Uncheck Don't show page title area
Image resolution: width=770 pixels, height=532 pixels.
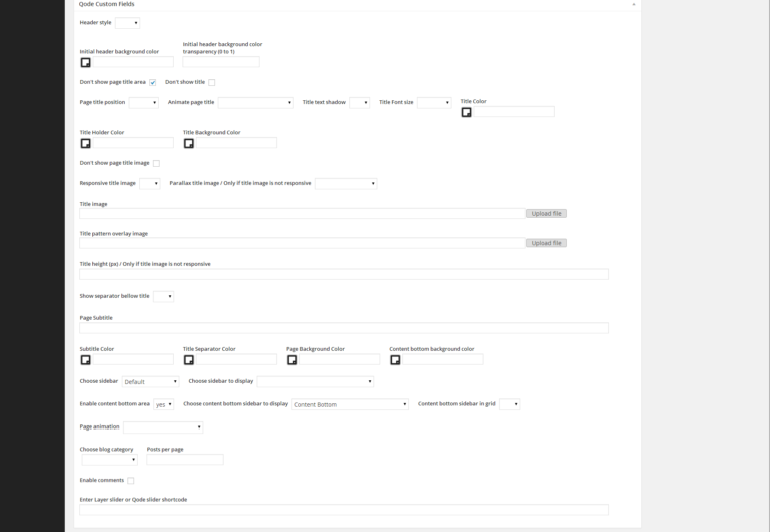tap(153, 83)
